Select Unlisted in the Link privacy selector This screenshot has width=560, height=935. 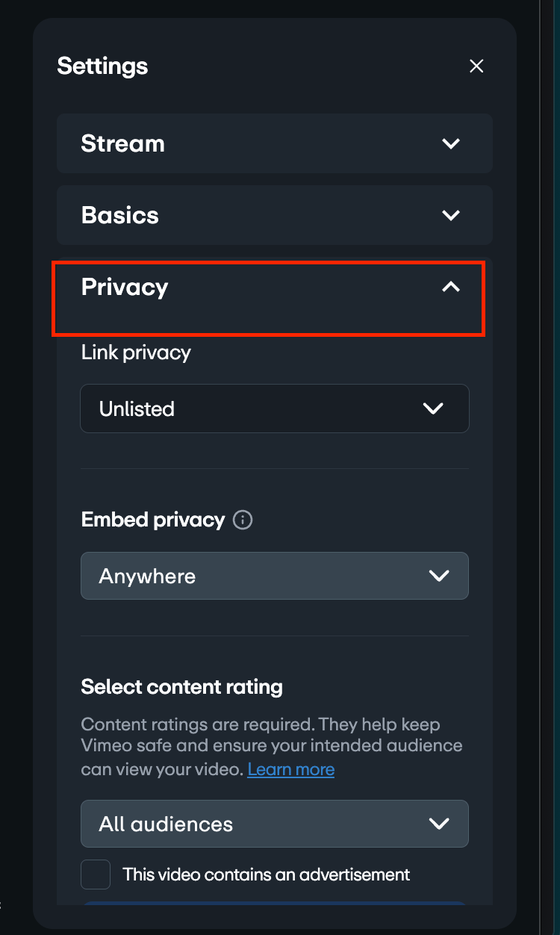coord(275,409)
